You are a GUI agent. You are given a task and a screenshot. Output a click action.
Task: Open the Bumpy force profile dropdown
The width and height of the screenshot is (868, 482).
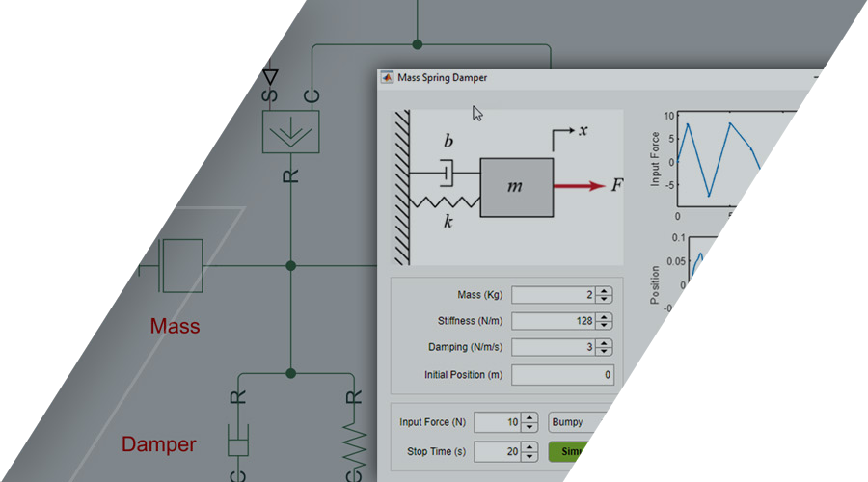pyautogui.click(x=575, y=422)
